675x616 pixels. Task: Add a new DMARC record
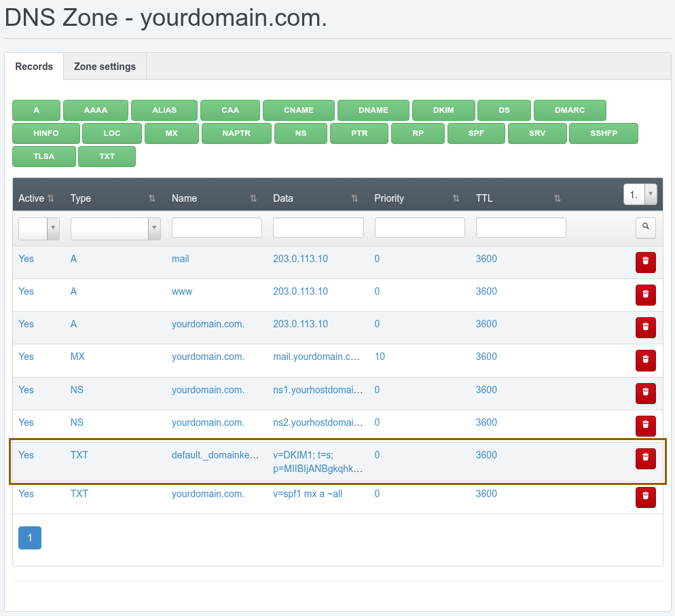pyautogui.click(x=570, y=110)
